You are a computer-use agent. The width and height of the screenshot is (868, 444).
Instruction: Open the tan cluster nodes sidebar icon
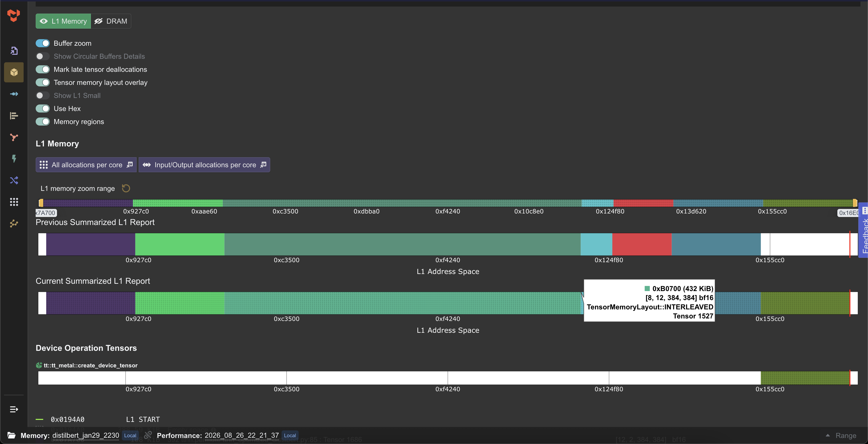[14, 224]
